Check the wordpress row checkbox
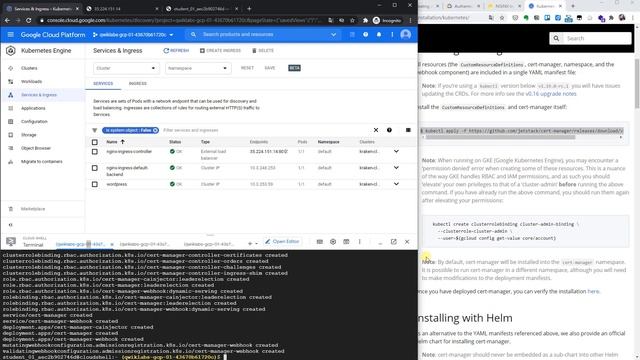Screen dimensions: 640x360 tap(95, 184)
